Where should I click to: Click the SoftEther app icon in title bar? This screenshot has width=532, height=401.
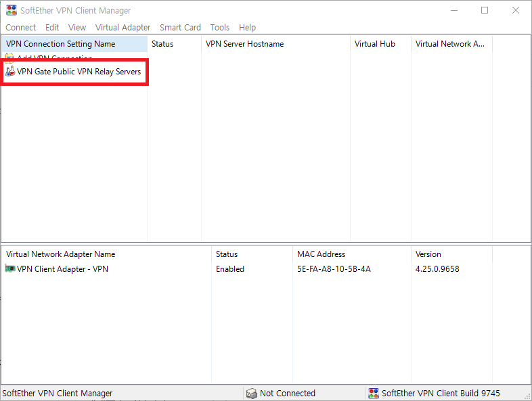pyautogui.click(x=12, y=10)
